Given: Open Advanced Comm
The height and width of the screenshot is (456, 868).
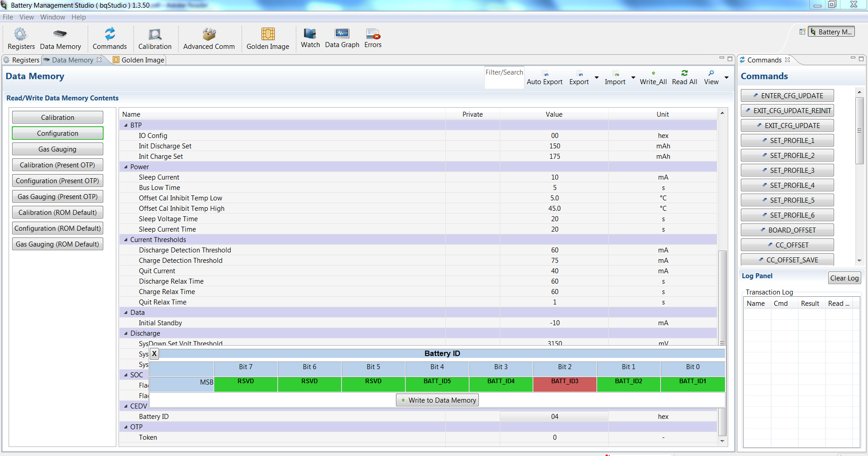Looking at the screenshot, I should 209,38.
